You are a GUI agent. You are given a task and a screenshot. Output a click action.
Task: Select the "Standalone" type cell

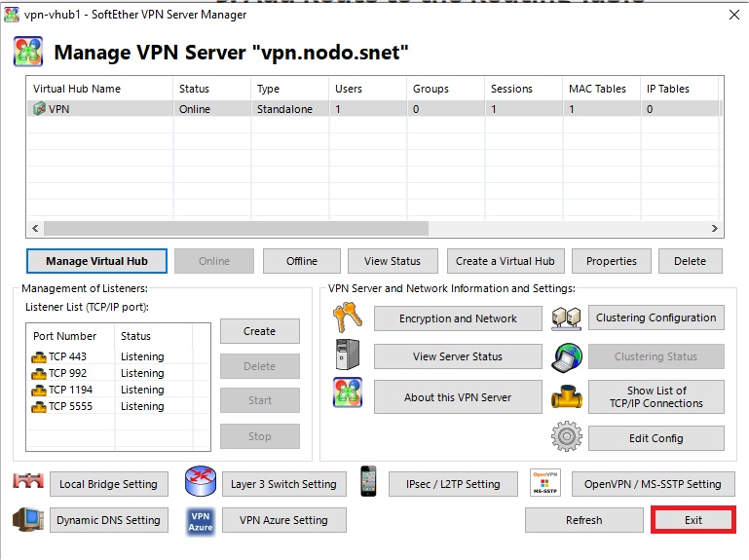point(284,109)
